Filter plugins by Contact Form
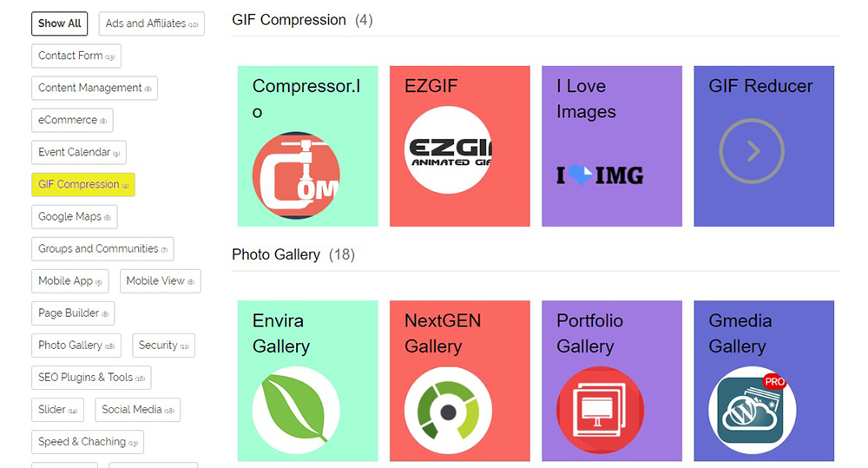The height and width of the screenshot is (468, 868). pos(76,56)
